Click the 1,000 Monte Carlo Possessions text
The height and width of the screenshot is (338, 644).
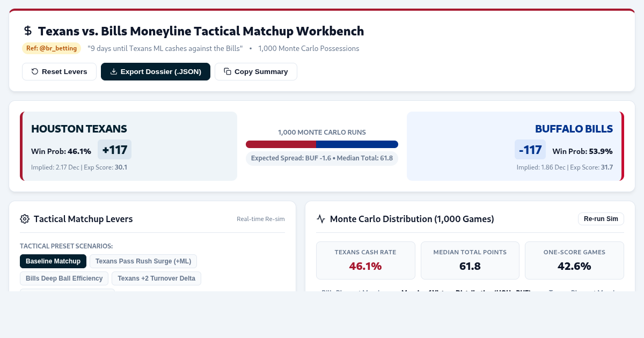(x=309, y=48)
